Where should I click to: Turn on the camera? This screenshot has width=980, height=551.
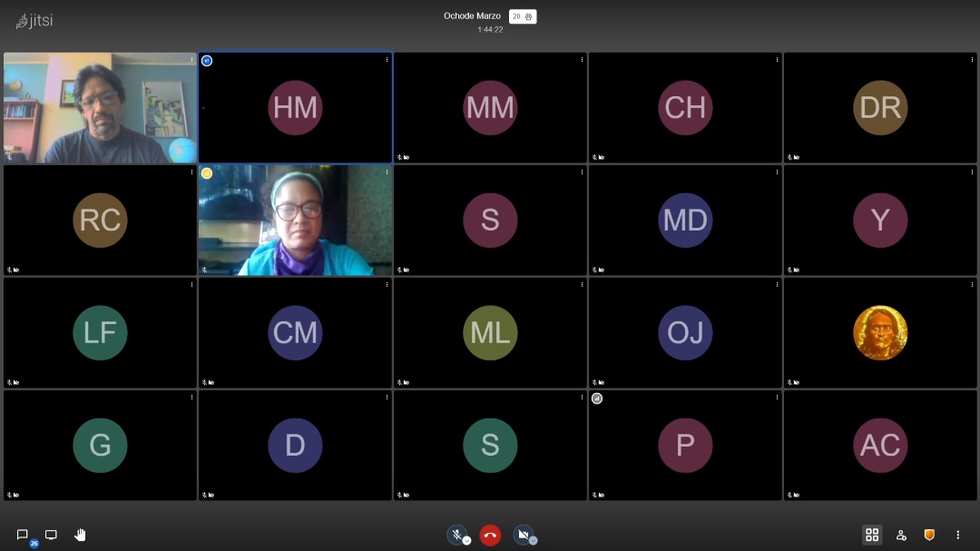tap(524, 535)
